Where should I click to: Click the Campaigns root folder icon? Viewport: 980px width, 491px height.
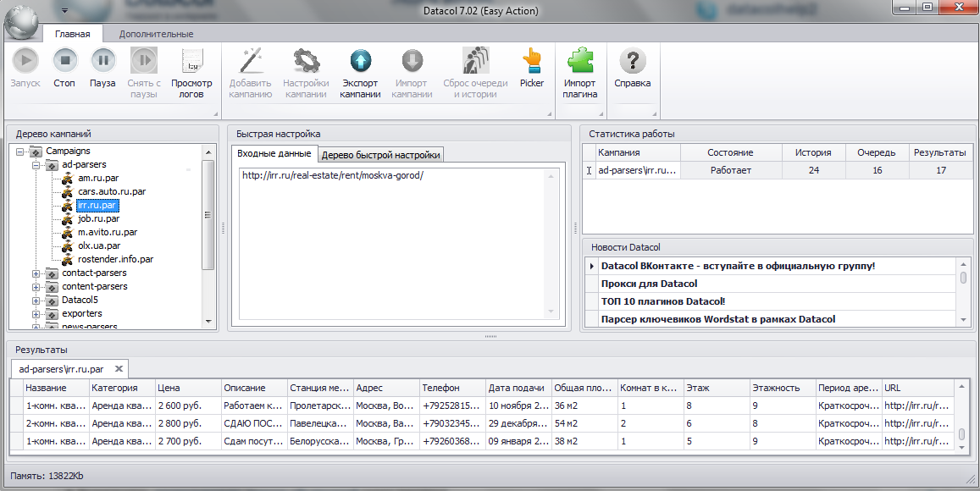36,152
